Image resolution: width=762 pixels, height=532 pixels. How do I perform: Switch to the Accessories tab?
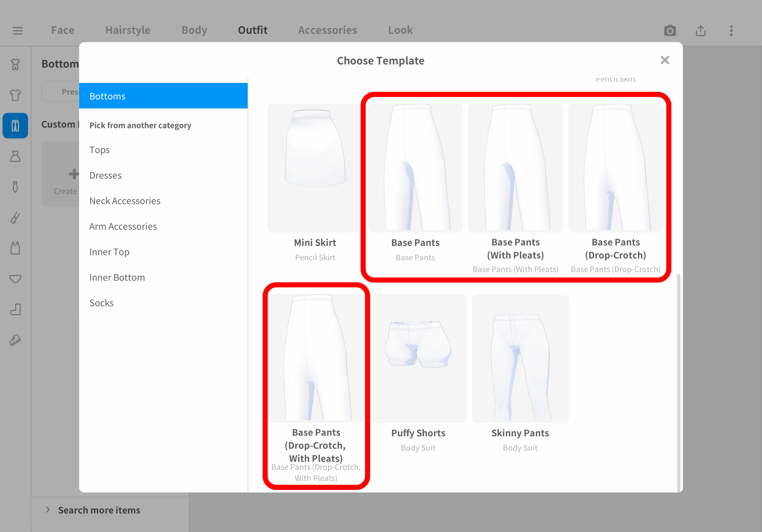click(327, 30)
